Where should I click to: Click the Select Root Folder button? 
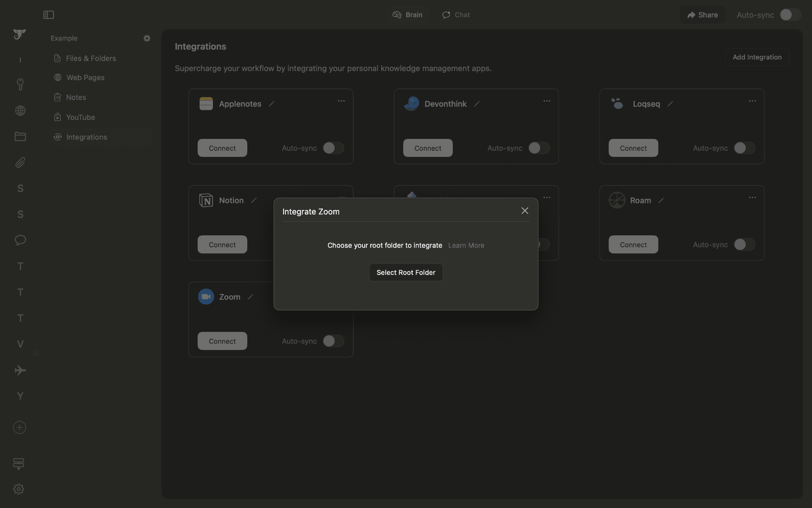point(406,272)
